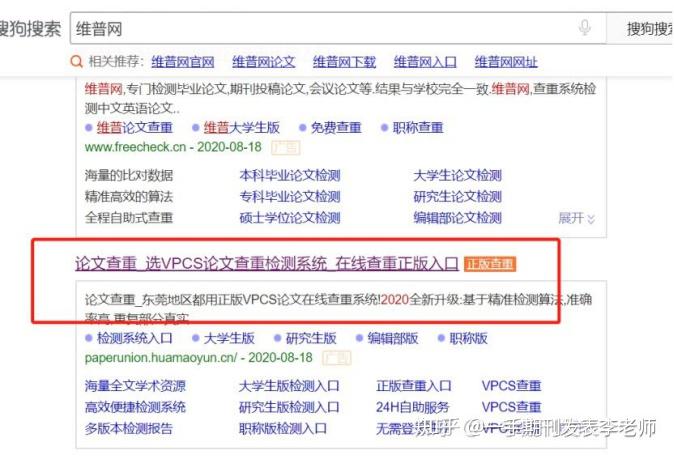Select the text 全程自助式查重

(x=129, y=217)
